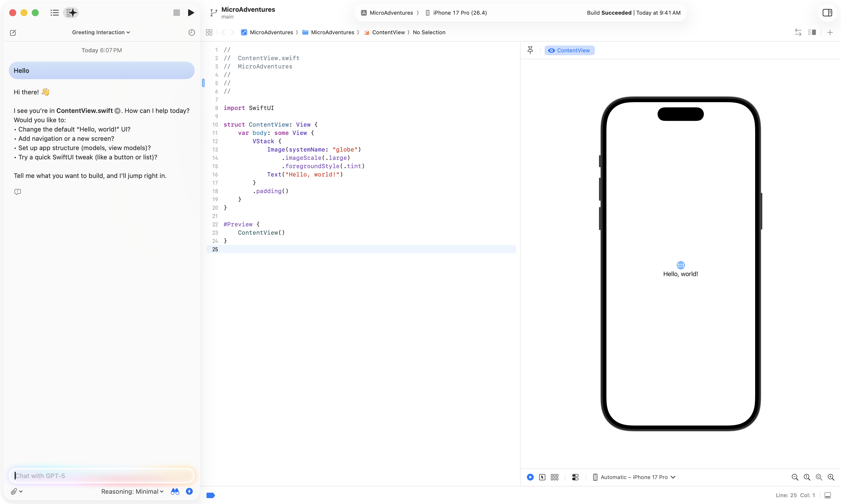Zoom in the preview canvas
Screen dimensions: 841x504
(x=831, y=477)
